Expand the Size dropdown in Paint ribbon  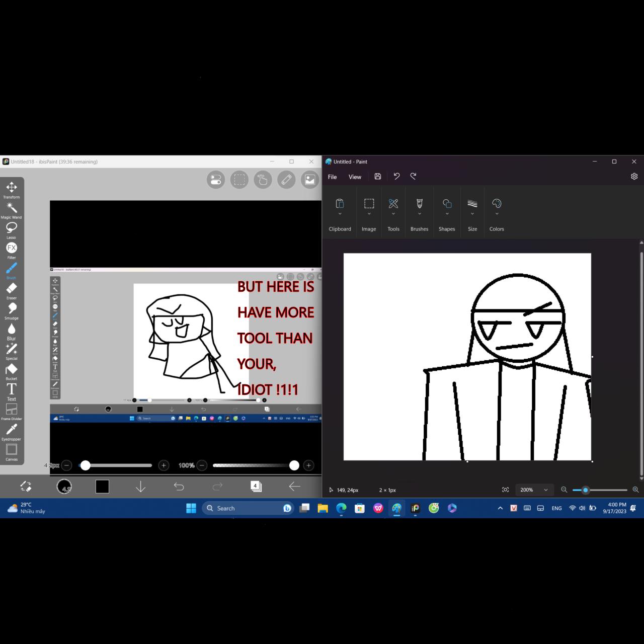(x=472, y=212)
